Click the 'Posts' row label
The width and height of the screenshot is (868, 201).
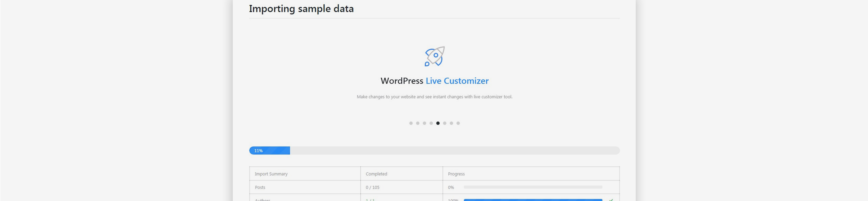260,187
